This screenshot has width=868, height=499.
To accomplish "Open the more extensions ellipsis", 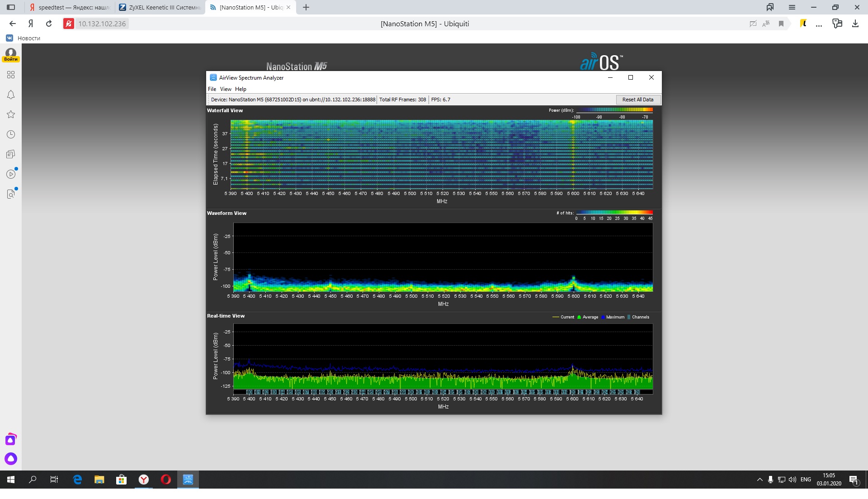I will coord(819,25).
